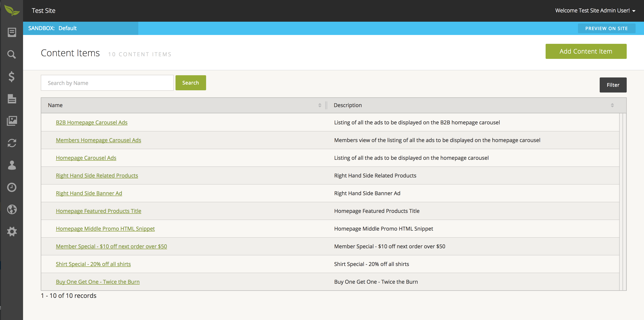Open the content document sidebar icon
Screen dimensions: 644x320
click(12, 32)
